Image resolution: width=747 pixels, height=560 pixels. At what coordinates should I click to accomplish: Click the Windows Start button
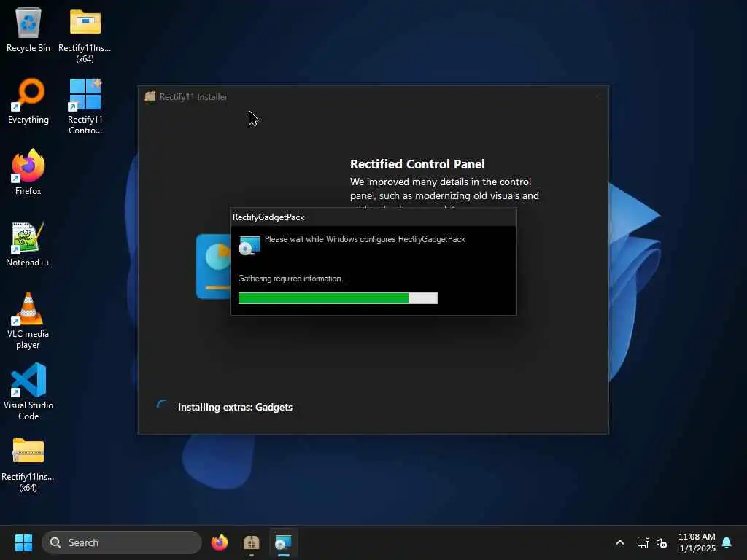[23, 542]
